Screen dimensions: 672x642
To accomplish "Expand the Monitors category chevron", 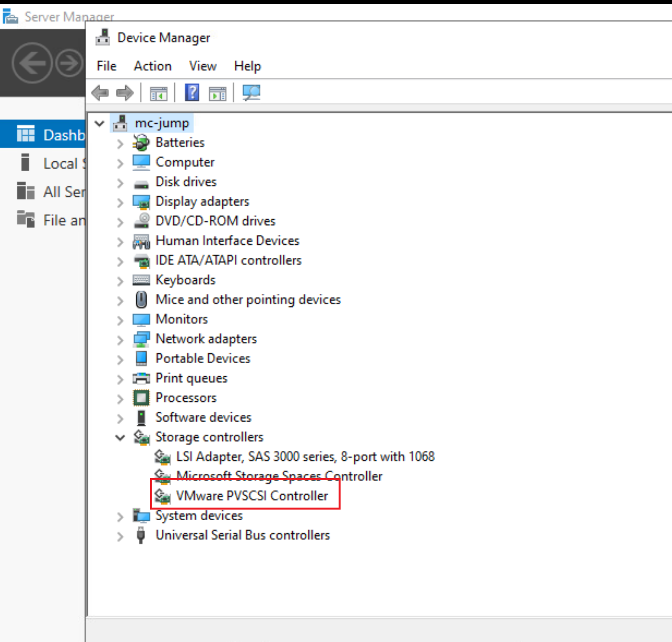I will 120,320.
